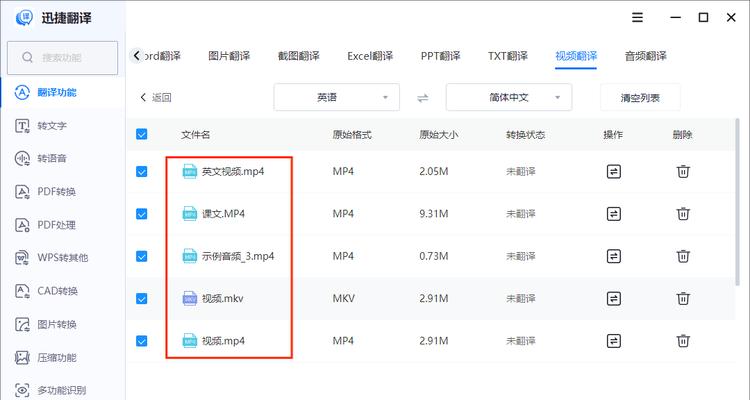Expand the 简体中文 target language dropdown
This screenshot has width=750, height=400.
[509, 97]
